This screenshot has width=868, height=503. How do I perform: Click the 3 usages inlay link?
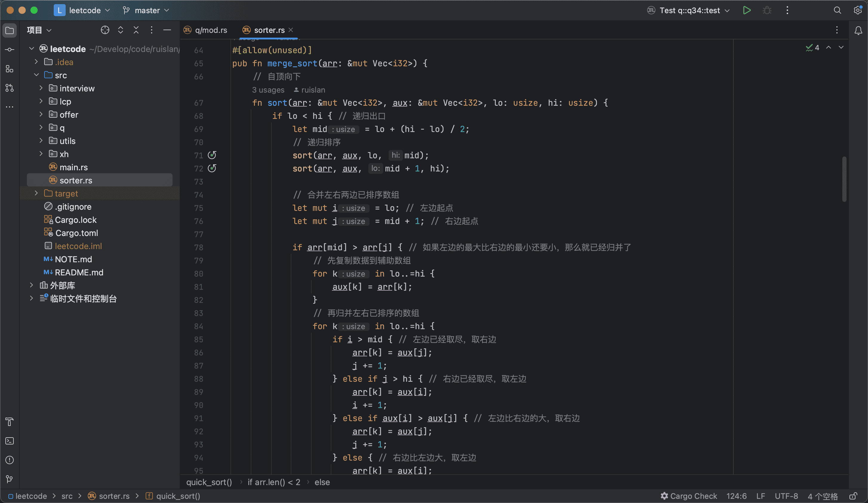pyautogui.click(x=268, y=90)
